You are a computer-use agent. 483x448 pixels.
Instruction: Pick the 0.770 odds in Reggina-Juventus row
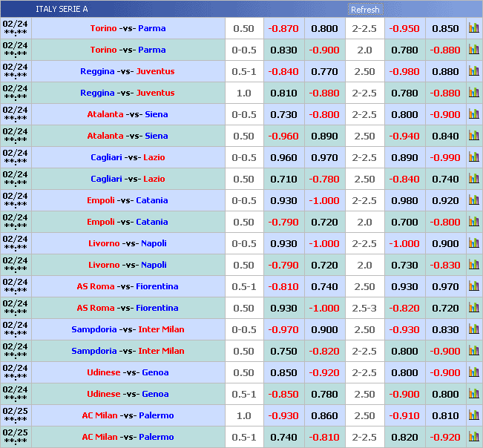point(324,72)
